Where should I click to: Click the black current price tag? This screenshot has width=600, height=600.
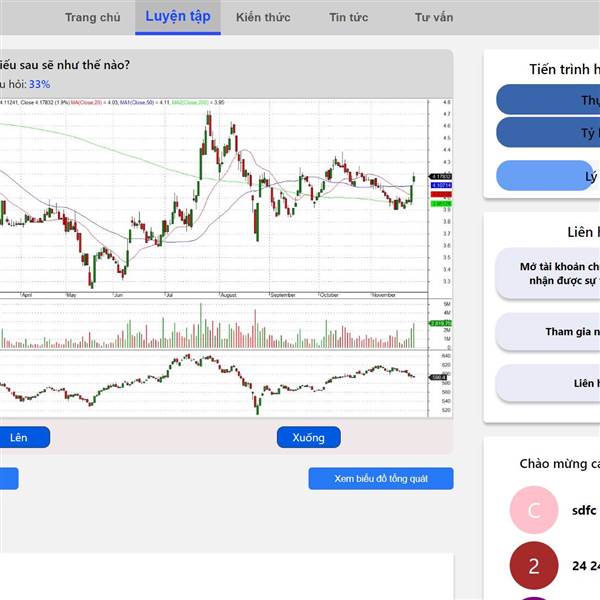pyautogui.click(x=441, y=176)
